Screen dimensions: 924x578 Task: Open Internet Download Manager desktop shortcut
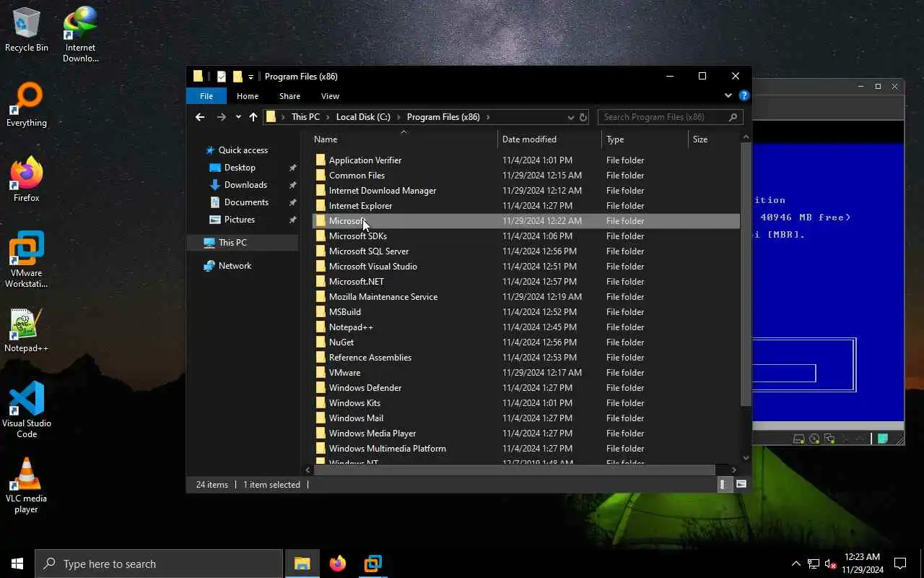pyautogui.click(x=80, y=35)
